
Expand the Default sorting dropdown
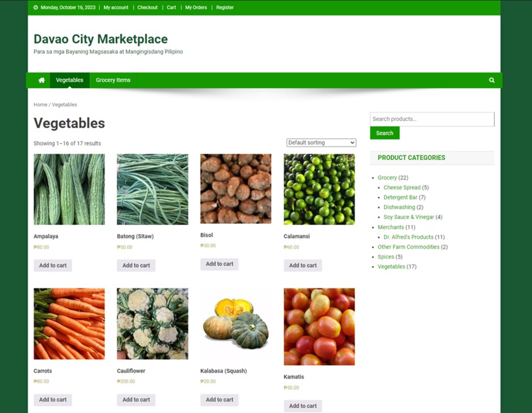321,143
